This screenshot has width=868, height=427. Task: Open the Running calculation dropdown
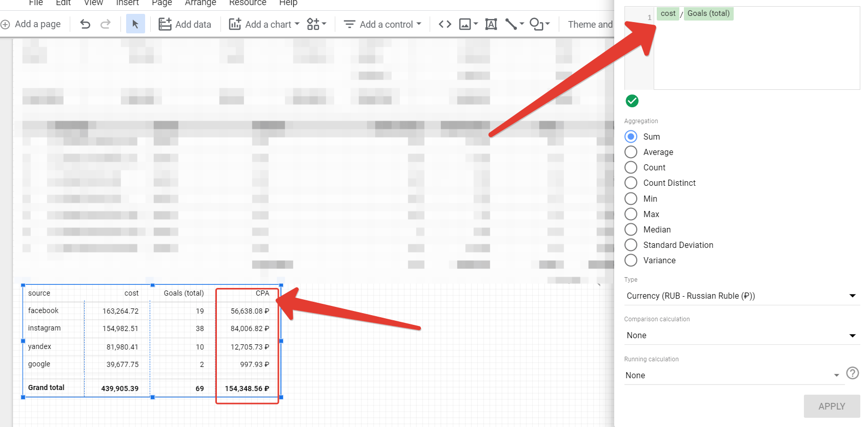[x=733, y=375]
